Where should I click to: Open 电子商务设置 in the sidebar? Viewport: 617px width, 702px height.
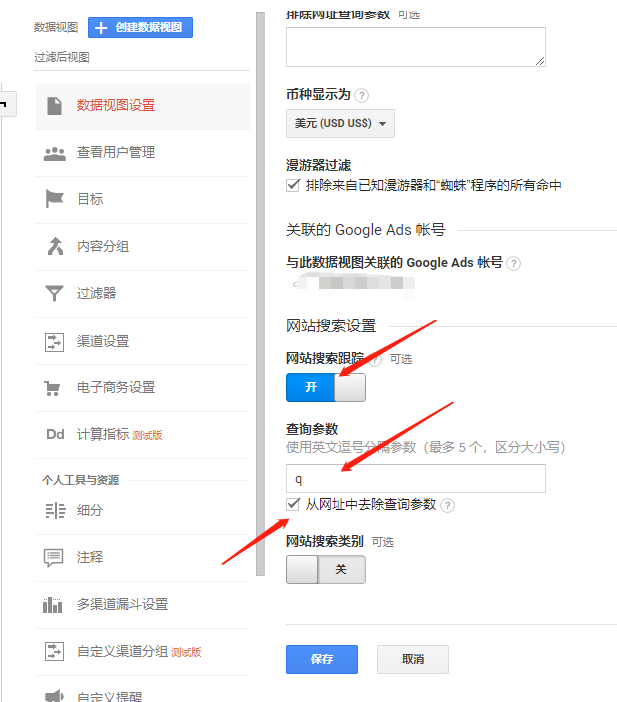142,388
